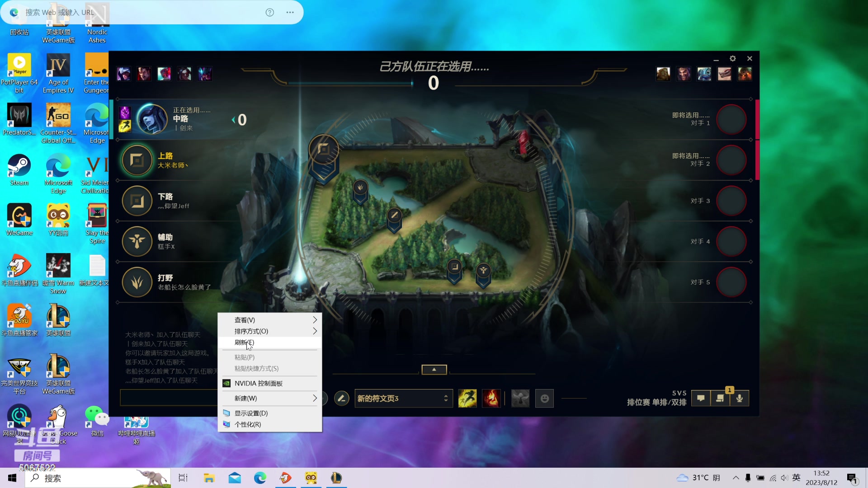Click the first banned champion on own team
Screen dimensions: 868x488
click(x=123, y=74)
